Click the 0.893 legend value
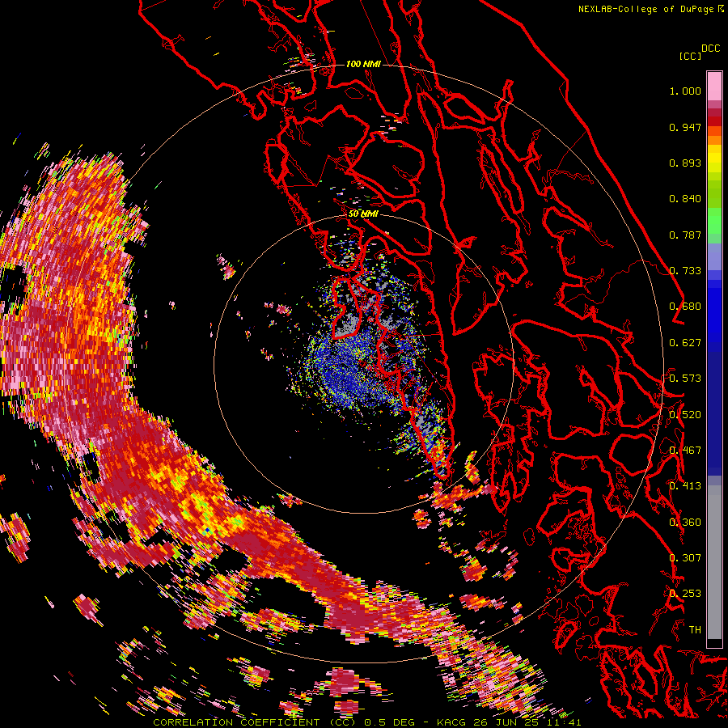 (685, 163)
